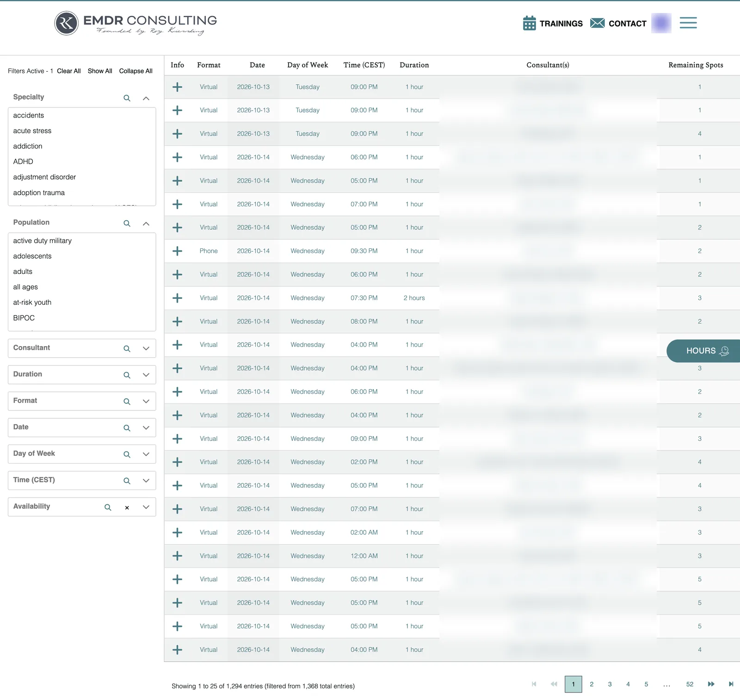This screenshot has height=700, width=740.
Task: Clear the Availability filter with X
Action: tap(127, 508)
